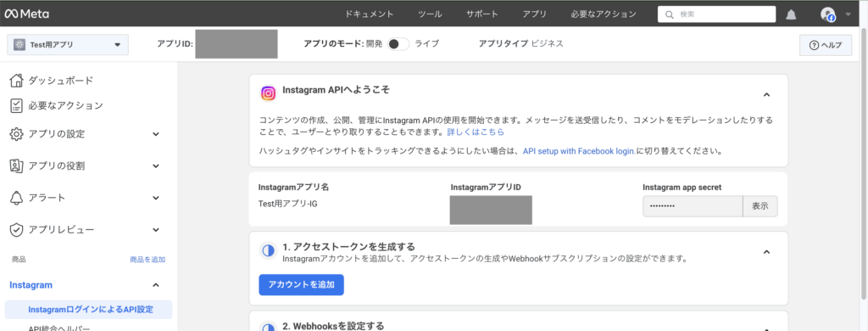Click the アプリタイプ ビジネス label
Image resolution: width=868 pixels, height=331 pixels.
tap(521, 44)
